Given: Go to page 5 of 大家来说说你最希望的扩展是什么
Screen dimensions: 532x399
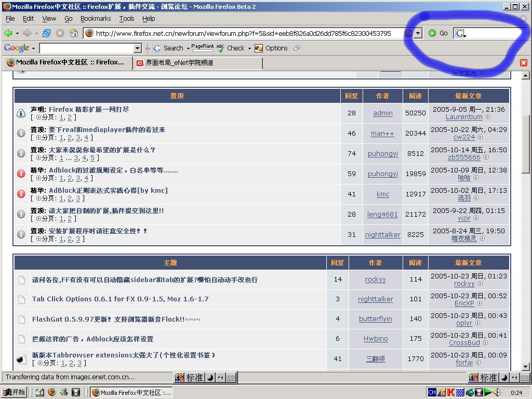Looking at the screenshot, I should (92, 158).
